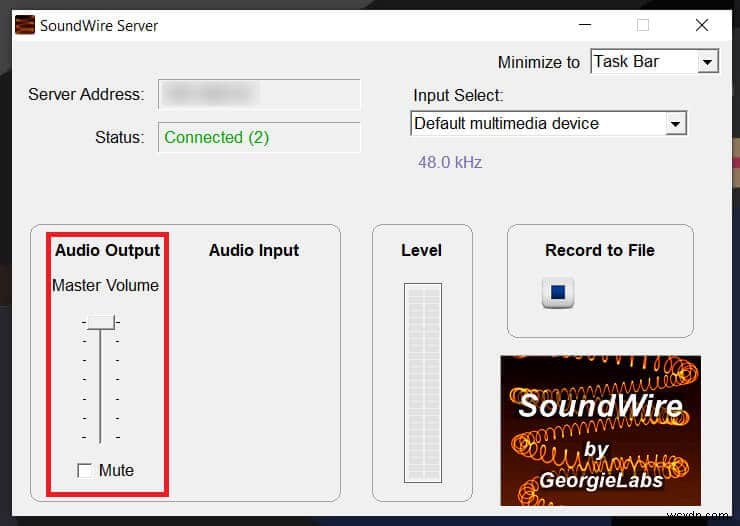
Task: Click the Master Volume slider handle
Action: [x=101, y=322]
